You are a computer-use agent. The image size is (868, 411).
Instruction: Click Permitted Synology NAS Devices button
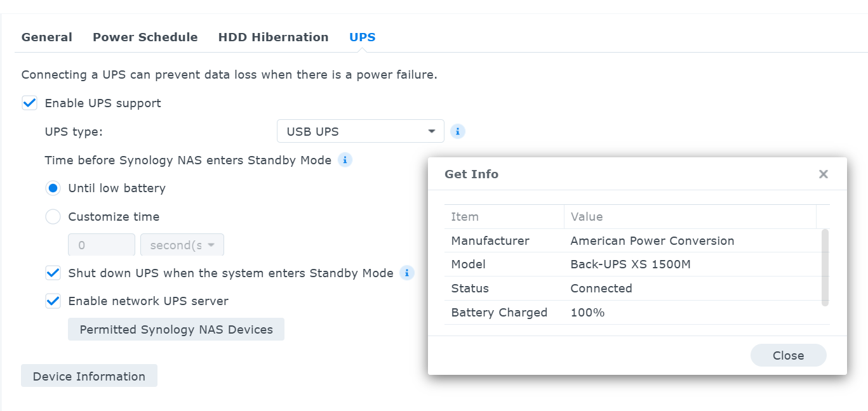pos(176,329)
